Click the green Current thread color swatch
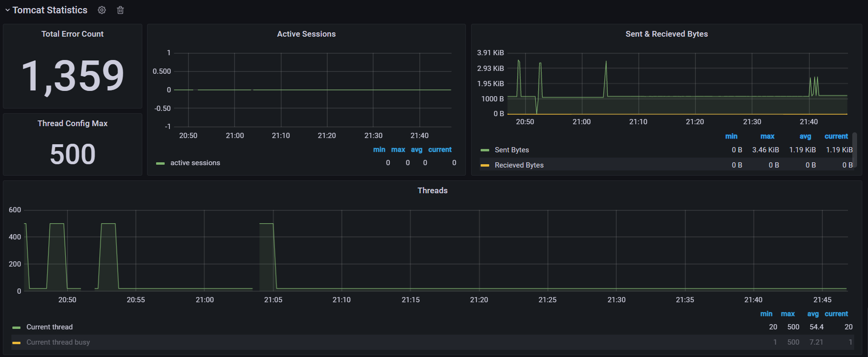The height and width of the screenshot is (357, 868). [x=17, y=327]
